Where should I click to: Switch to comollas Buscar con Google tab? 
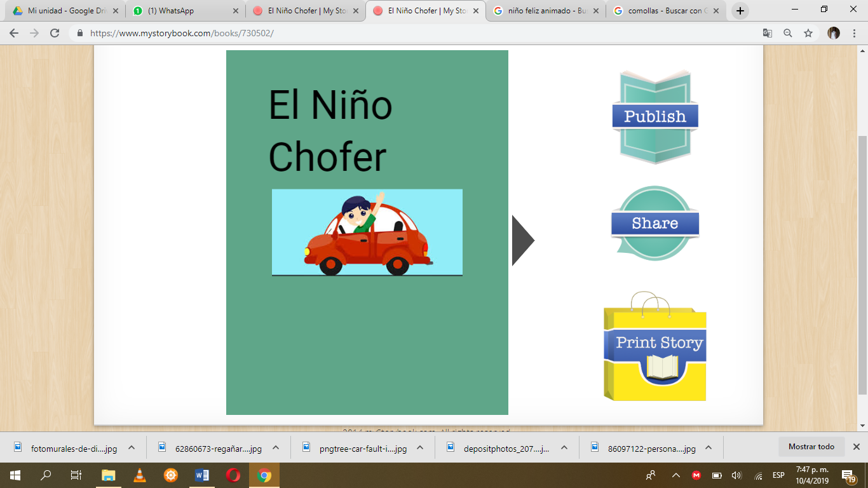(667, 11)
